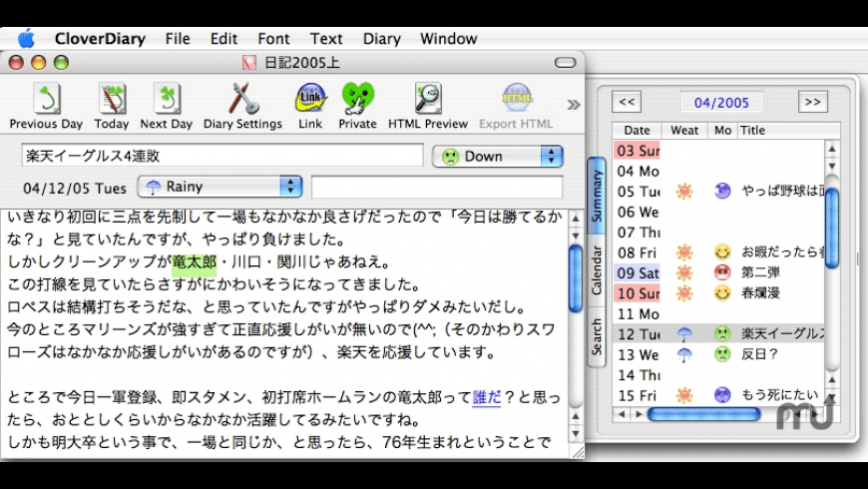Mark the entry as Private

click(357, 107)
